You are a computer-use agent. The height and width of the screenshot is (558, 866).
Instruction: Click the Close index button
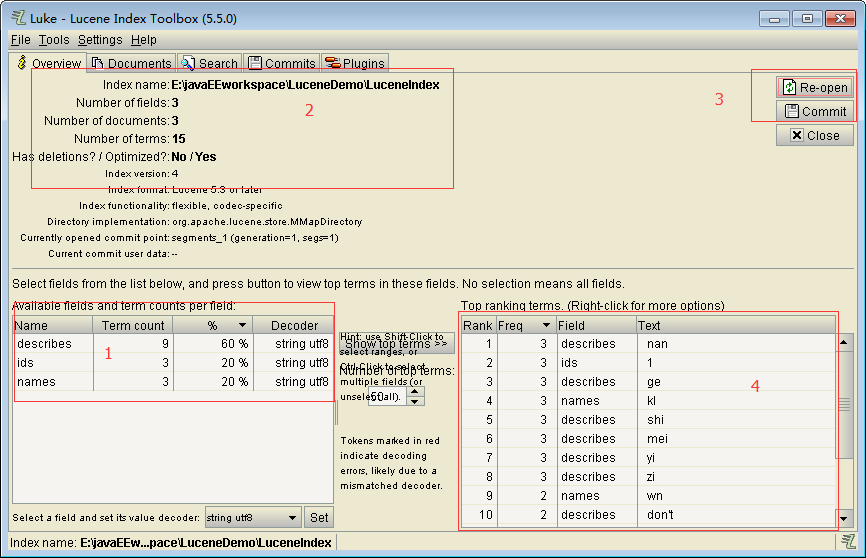pyautogui.click(x=814, y=135)
